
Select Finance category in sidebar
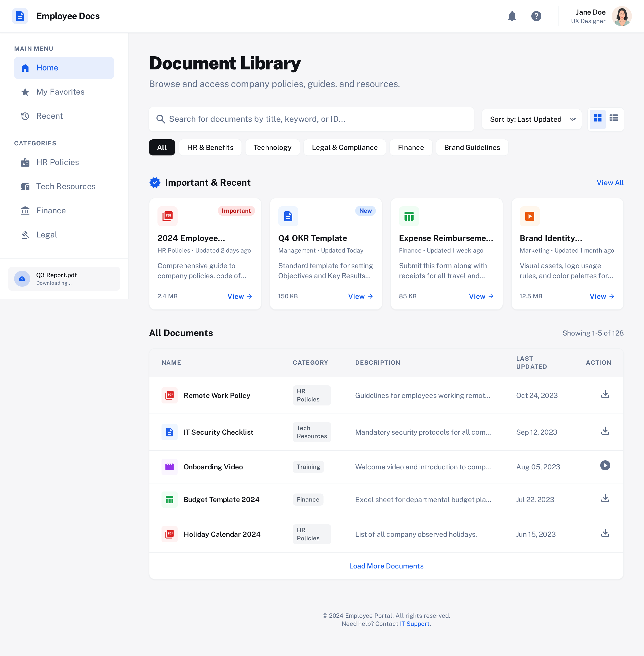point(64,210)
